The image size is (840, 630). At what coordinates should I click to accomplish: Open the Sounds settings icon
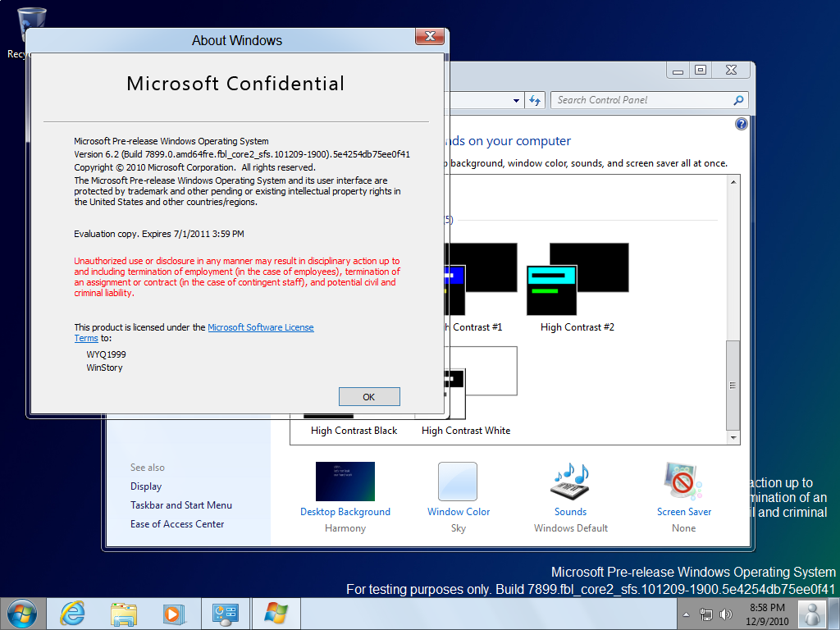(x=570, y=482)
